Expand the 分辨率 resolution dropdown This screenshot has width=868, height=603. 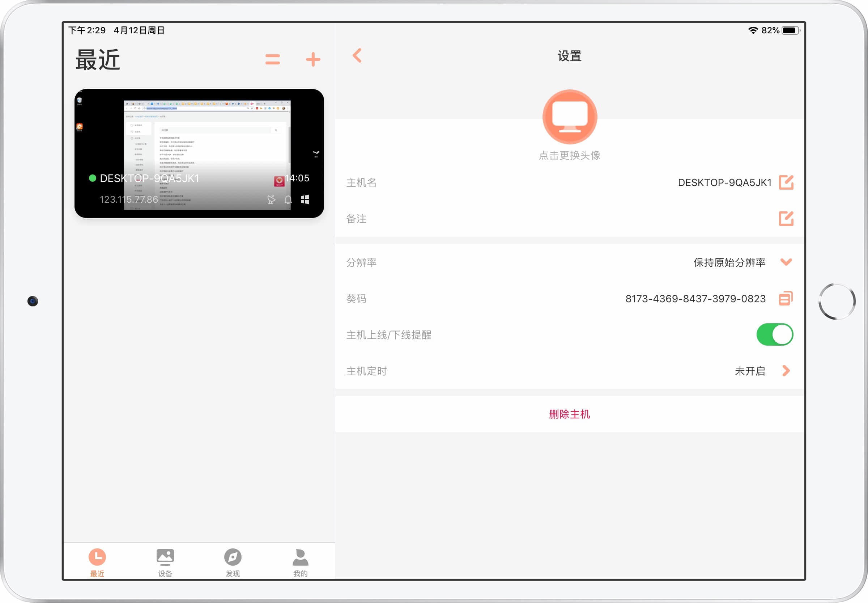pyautogui.click(x=786, y=262)
